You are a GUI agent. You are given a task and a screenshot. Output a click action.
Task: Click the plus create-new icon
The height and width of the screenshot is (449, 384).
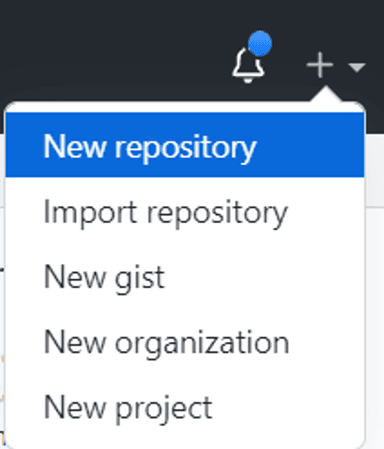click(x=320, y=65)
